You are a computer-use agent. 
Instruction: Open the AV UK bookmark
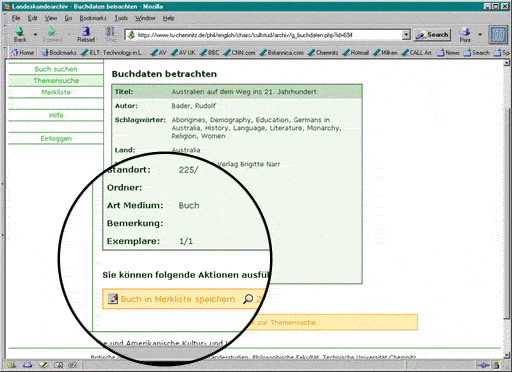click(183, 53)
